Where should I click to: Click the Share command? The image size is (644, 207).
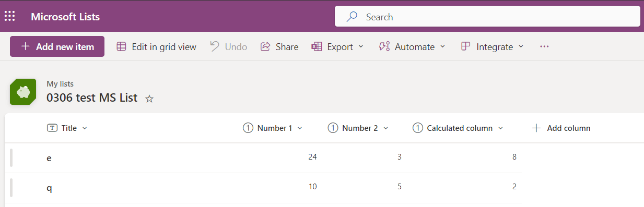click(x=279, y=47)
